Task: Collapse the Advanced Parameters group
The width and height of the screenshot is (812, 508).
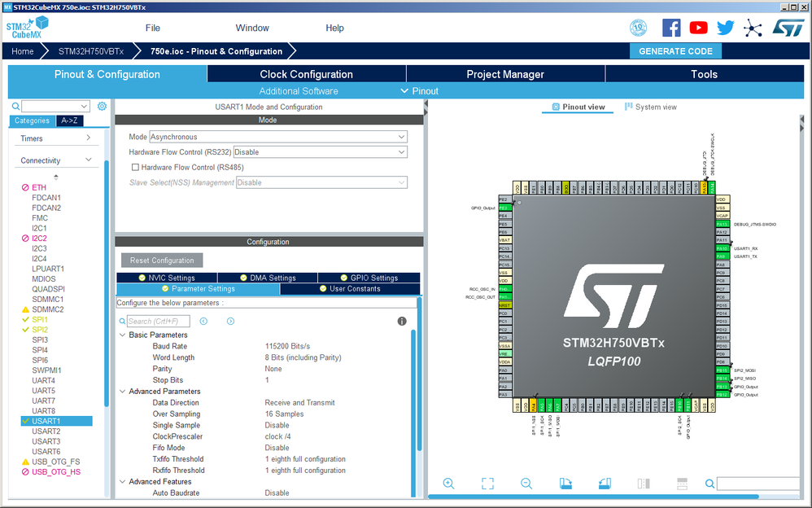Action: click(x=123, y=392)
